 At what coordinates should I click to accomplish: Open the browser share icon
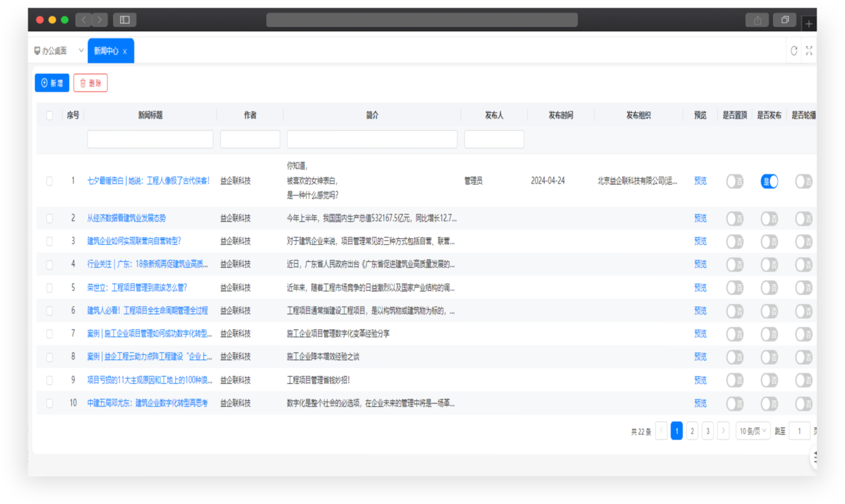(757, 20)
